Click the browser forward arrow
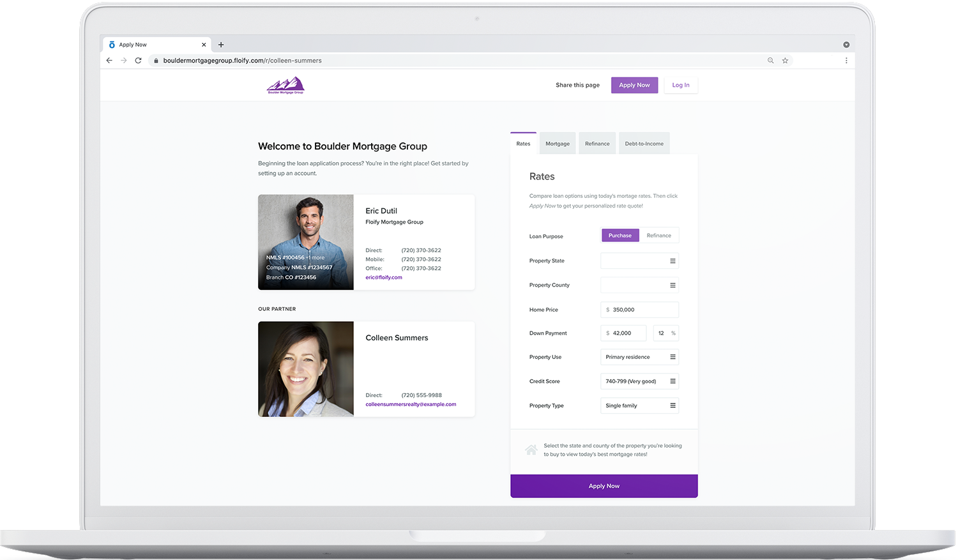The width and height of the screenshot is (958, 560). click(x=124, y=60)
